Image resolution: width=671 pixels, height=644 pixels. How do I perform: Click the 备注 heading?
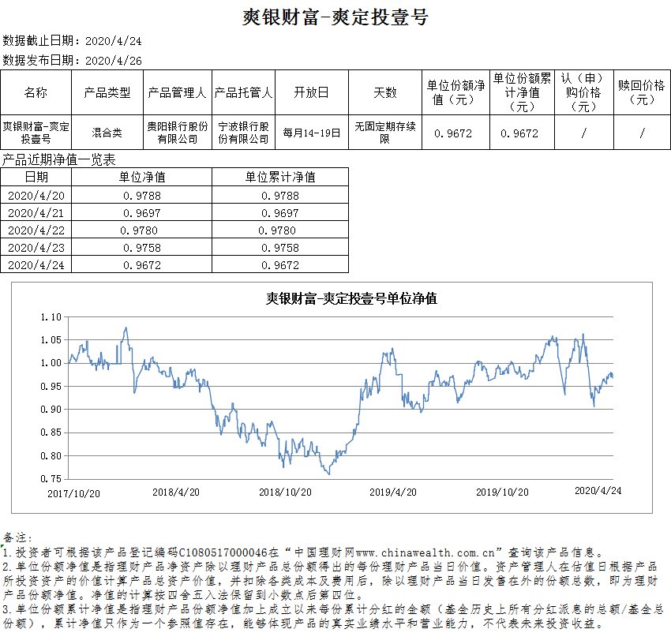17,537
